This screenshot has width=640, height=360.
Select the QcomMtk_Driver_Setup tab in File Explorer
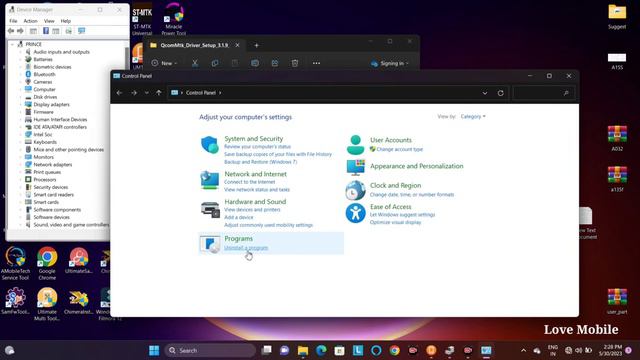[195, 45]
